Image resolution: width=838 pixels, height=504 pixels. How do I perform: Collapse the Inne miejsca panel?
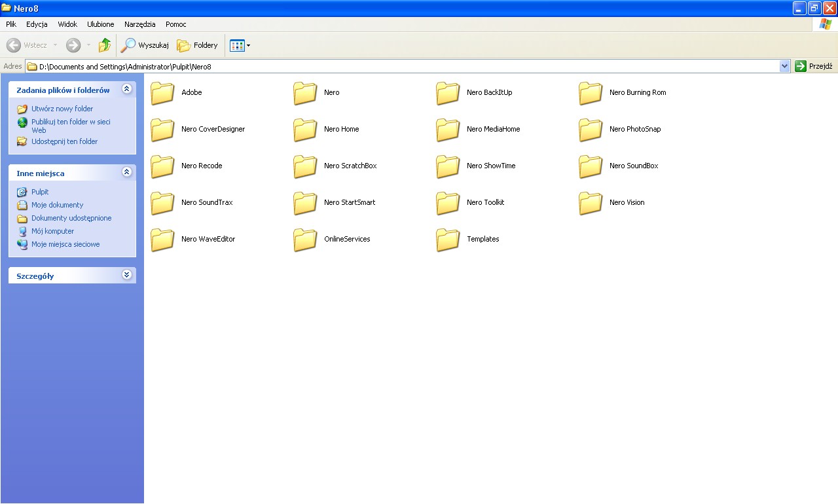coord(126,172)
